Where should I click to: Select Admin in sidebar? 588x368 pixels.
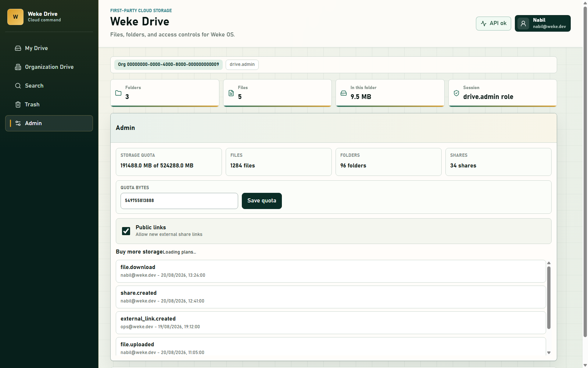click(49, 123)
